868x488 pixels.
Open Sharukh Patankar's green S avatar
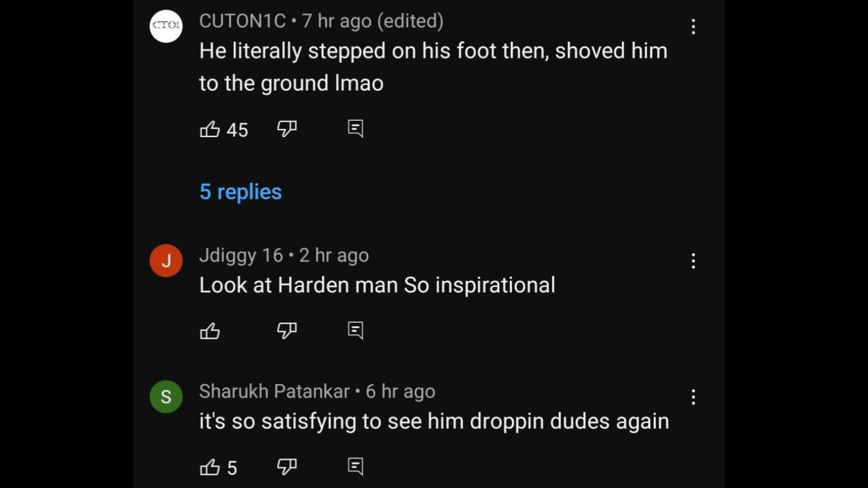166,396
